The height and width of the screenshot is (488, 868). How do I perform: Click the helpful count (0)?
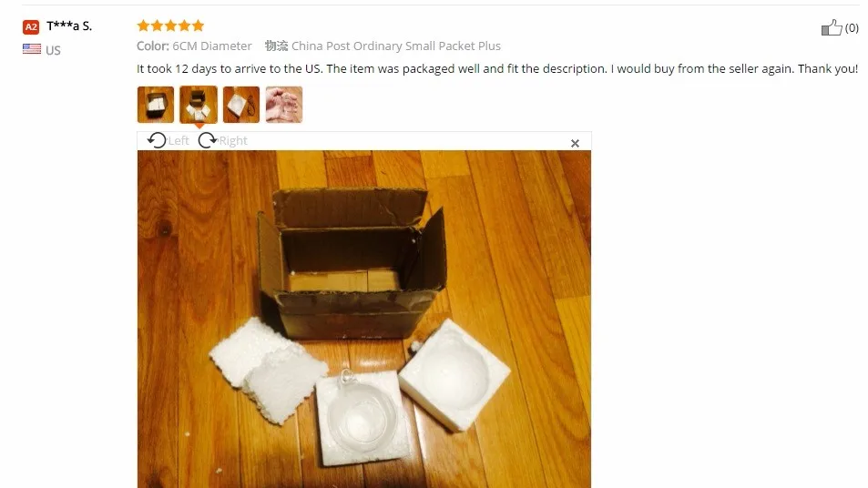[x=852, y=27]
